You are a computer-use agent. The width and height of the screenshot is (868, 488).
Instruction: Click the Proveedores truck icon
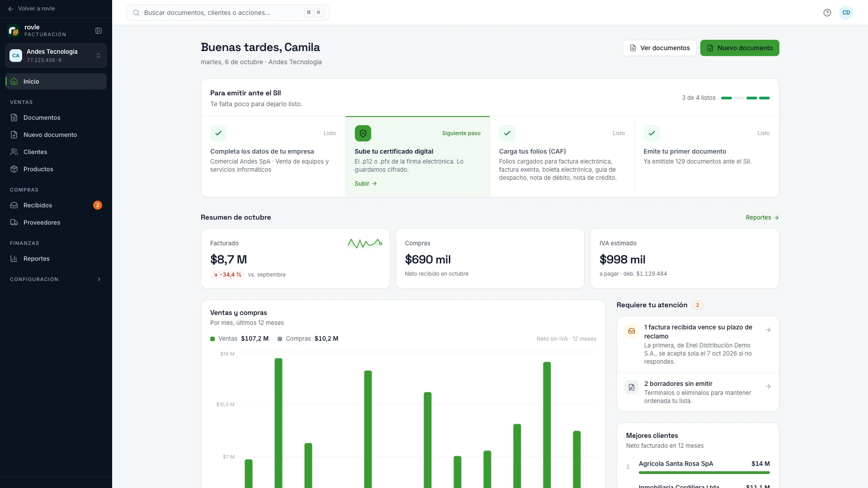pos(14,222)
